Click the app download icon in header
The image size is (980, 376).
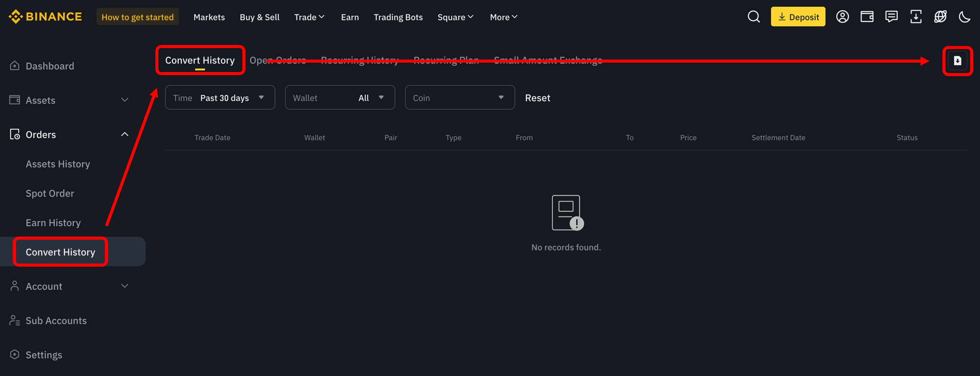point(916,17)
